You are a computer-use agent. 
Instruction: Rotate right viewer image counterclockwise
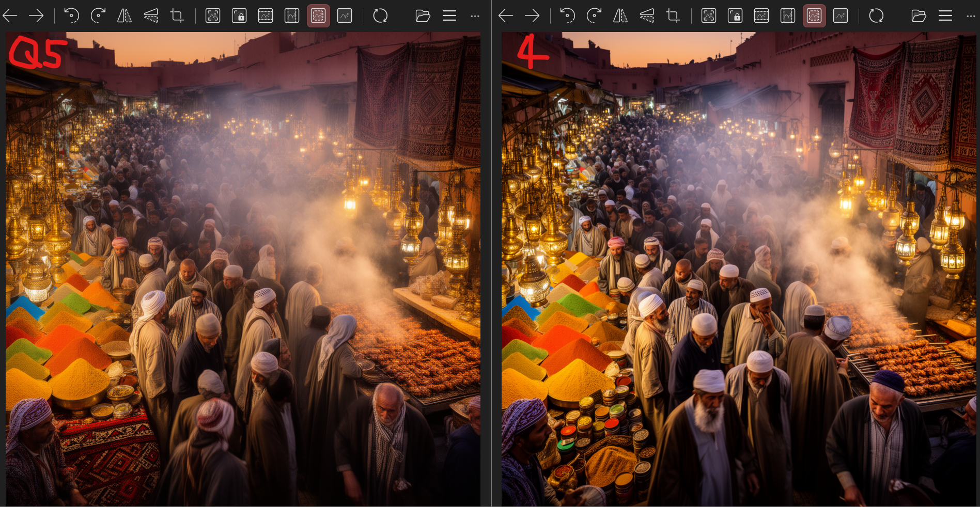click(x=567, y=16)
